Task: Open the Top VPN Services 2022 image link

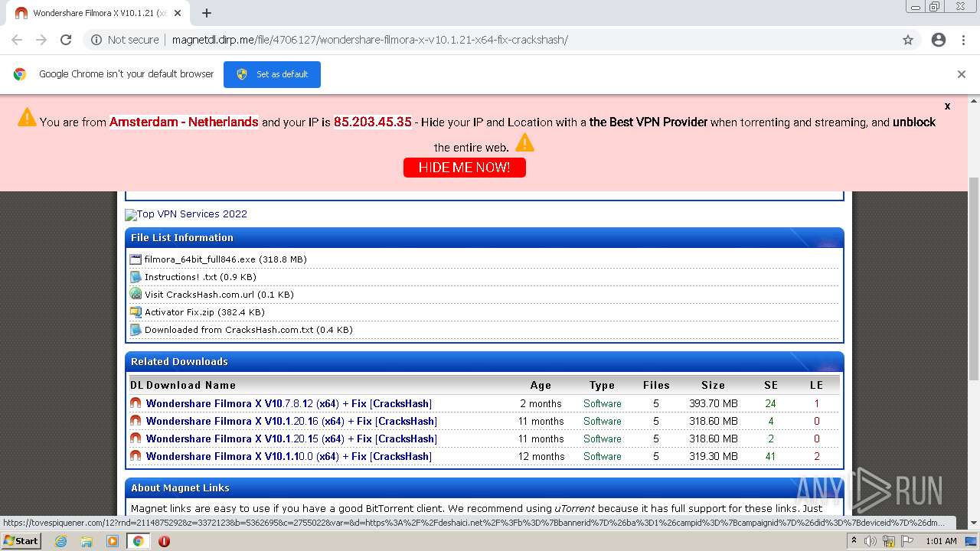Action: point(186,214)
